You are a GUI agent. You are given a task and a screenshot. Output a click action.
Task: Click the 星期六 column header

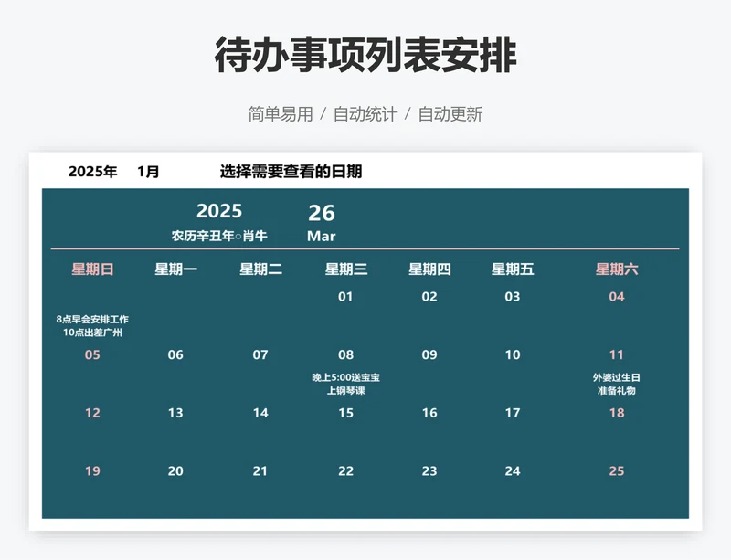617,269
